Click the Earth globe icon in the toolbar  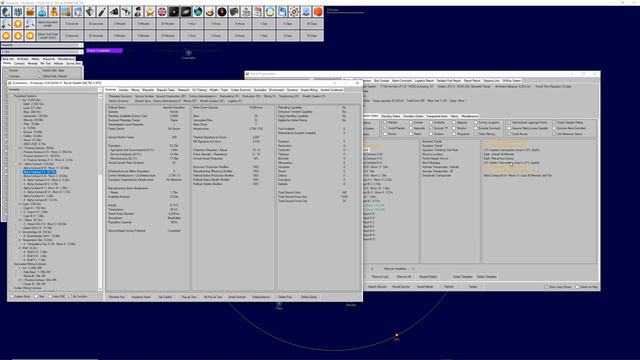198,11
